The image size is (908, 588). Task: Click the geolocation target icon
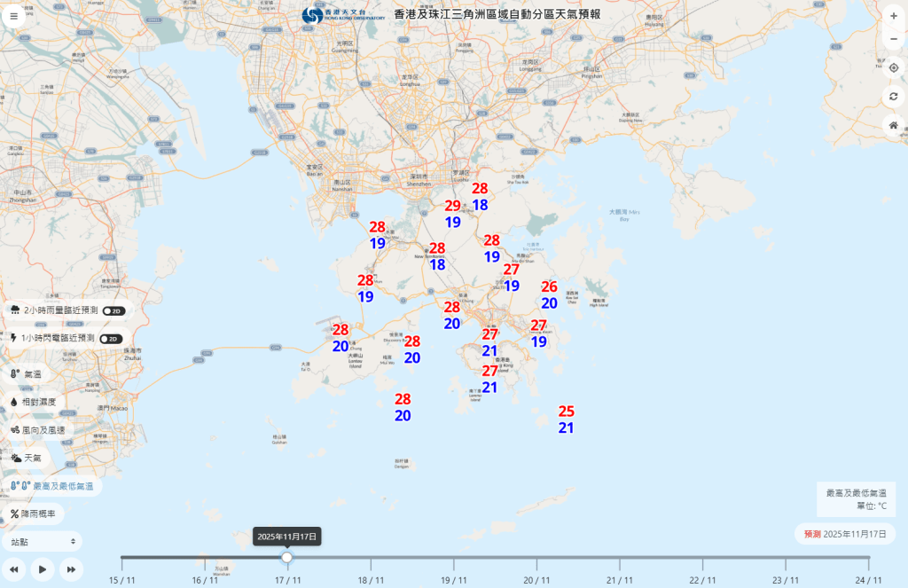(894, 67)
